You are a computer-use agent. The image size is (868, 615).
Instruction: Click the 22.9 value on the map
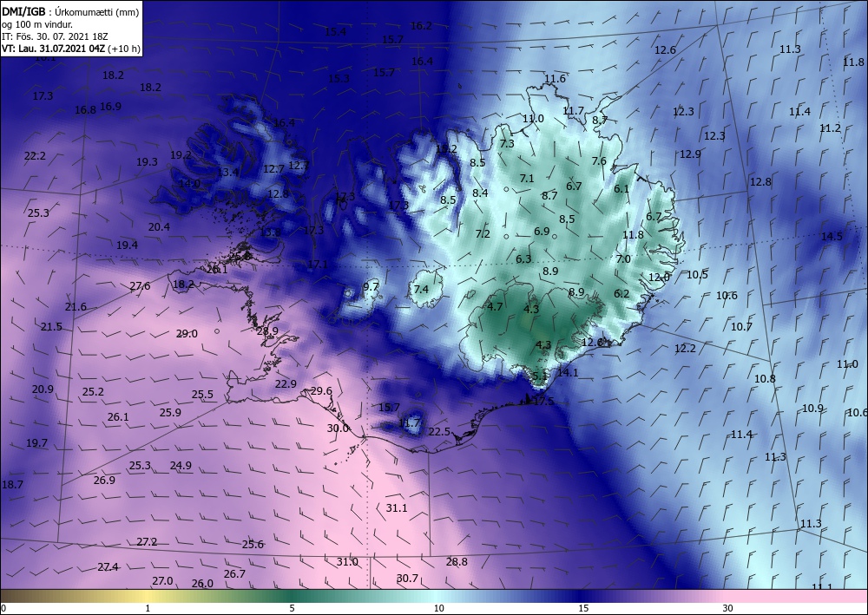pyautogui.click(x=286, y=383)
